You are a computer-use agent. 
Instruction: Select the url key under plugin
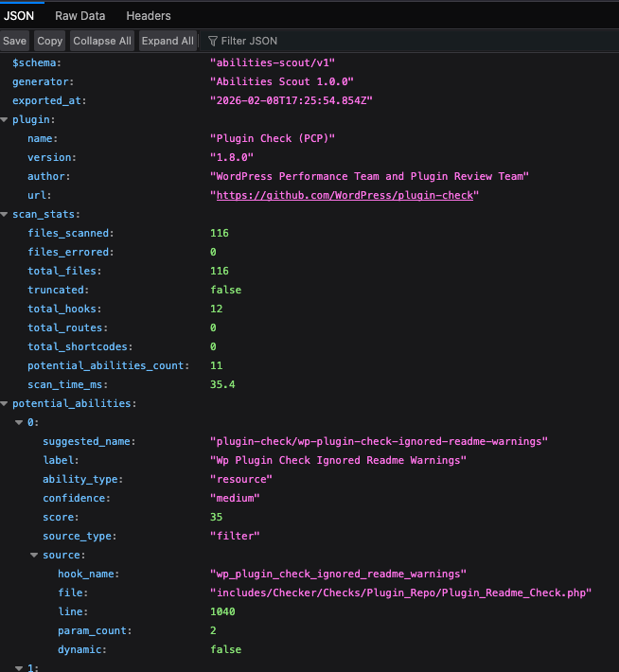(x=37, y=195)
